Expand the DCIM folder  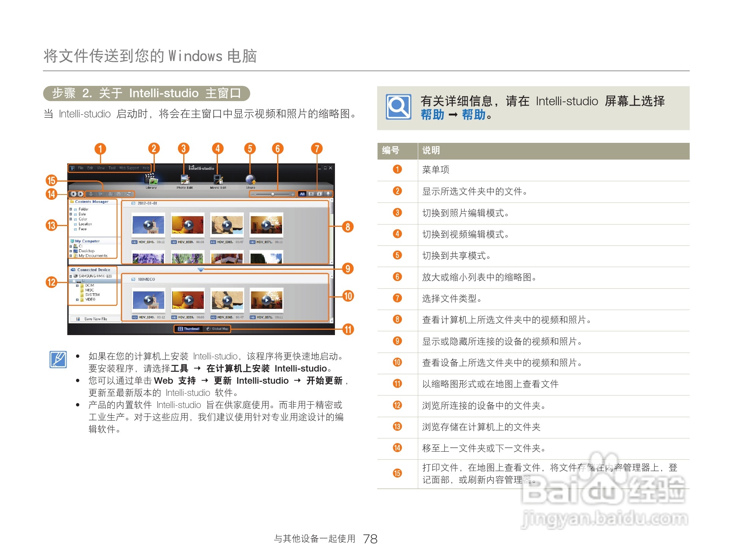(x=77, y=286)
